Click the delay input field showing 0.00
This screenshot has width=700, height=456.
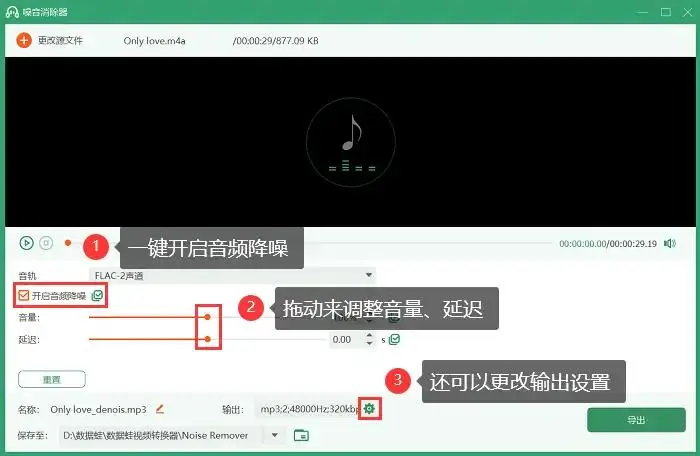pos(345,340)
